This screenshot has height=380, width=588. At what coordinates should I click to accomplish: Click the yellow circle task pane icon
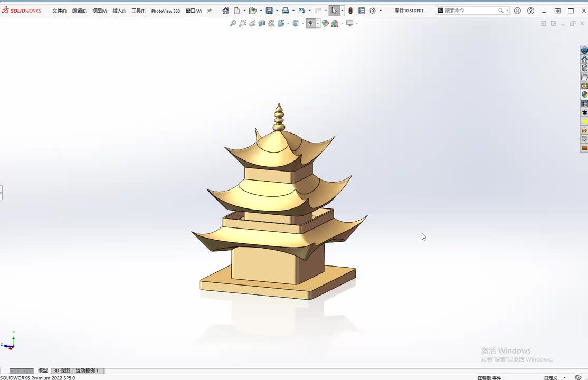tap(584, 121)
